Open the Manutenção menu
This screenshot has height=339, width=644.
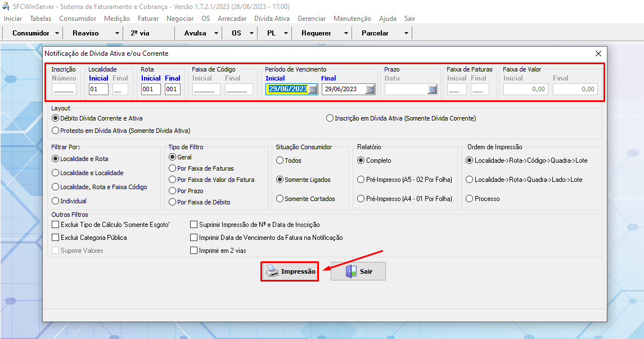point(352,19)
